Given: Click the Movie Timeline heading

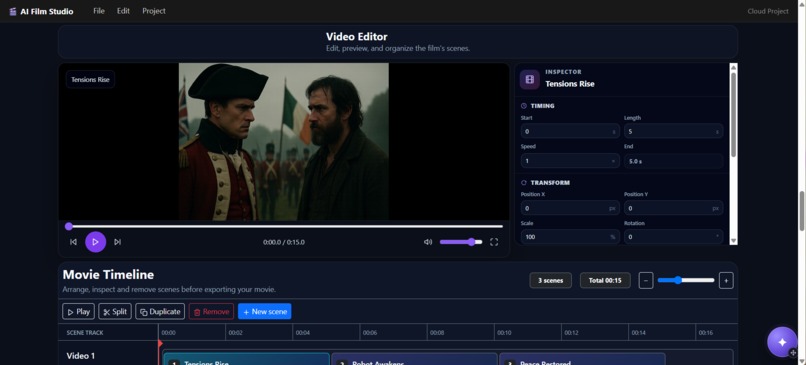Looking at the screenshot, I should click(108, 275).
